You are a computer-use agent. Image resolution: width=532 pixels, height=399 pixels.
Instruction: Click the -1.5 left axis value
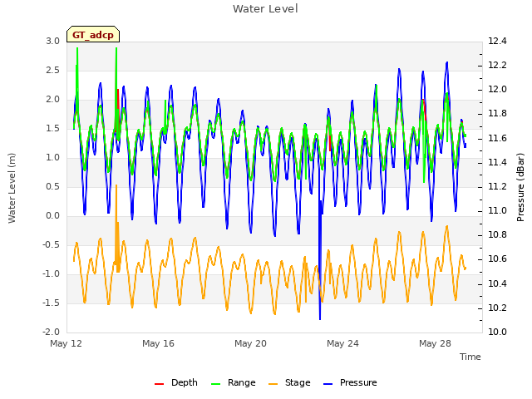tap(51, 303)
